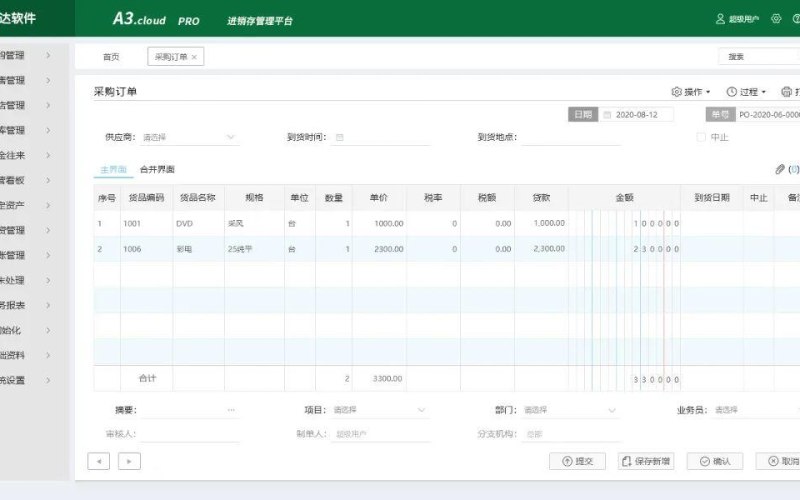This screenshot has height=500, width=800.
Task: Click the 审核人 field
Action: 189,434
